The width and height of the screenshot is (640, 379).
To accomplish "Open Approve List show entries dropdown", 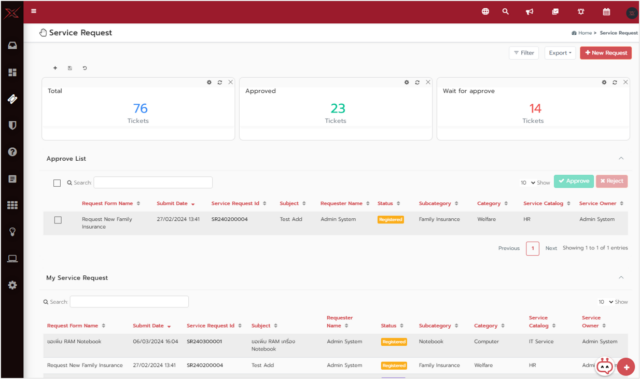I will 528,183.
